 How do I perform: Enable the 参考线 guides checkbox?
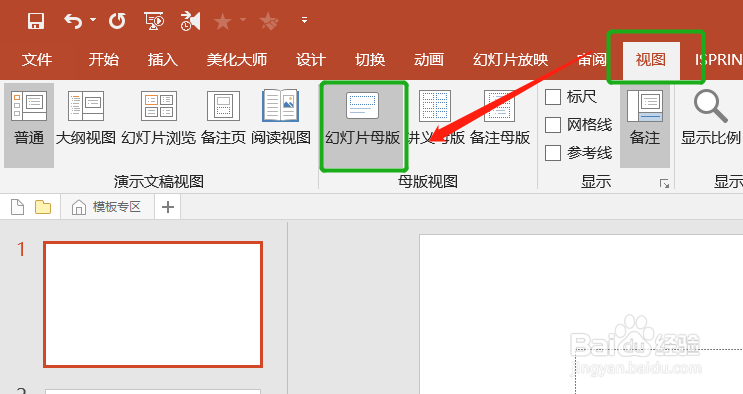[553, 153]
